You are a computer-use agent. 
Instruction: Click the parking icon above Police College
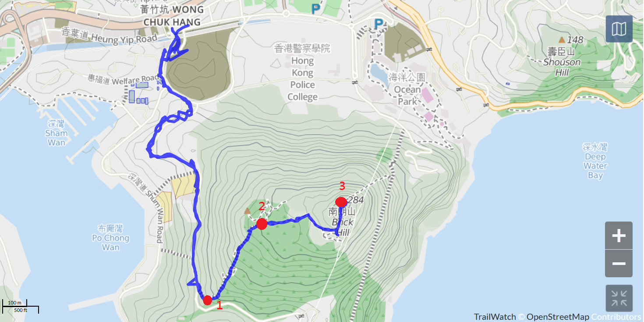point(315,8)
